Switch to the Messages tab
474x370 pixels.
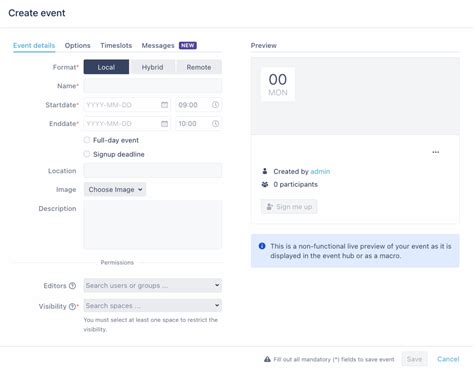158,45
